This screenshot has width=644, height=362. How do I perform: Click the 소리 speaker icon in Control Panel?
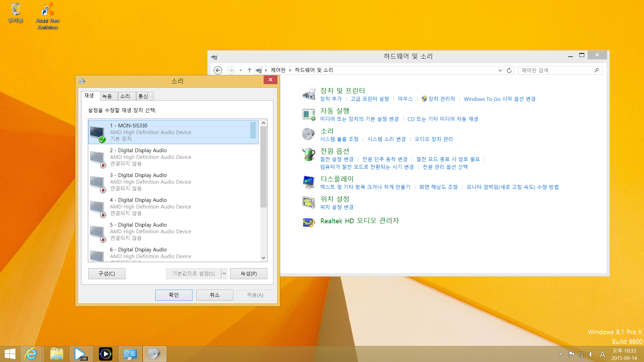[x=308, y=134]
